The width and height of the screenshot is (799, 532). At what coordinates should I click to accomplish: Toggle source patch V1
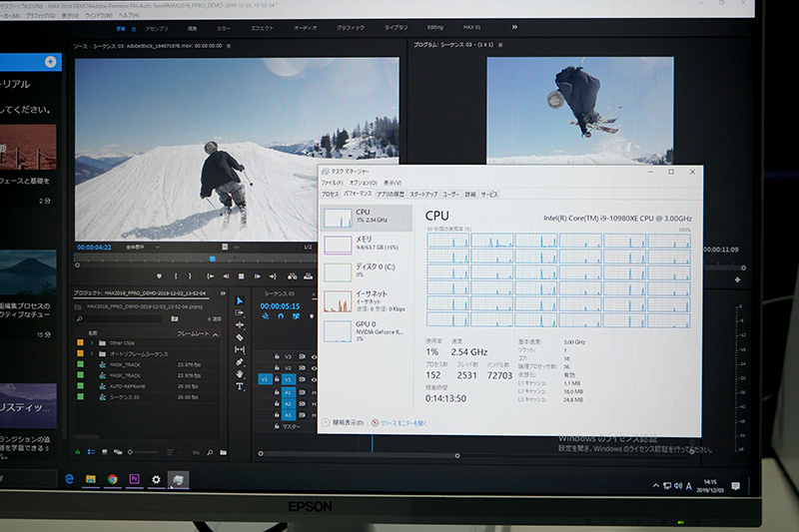point(265,379)
